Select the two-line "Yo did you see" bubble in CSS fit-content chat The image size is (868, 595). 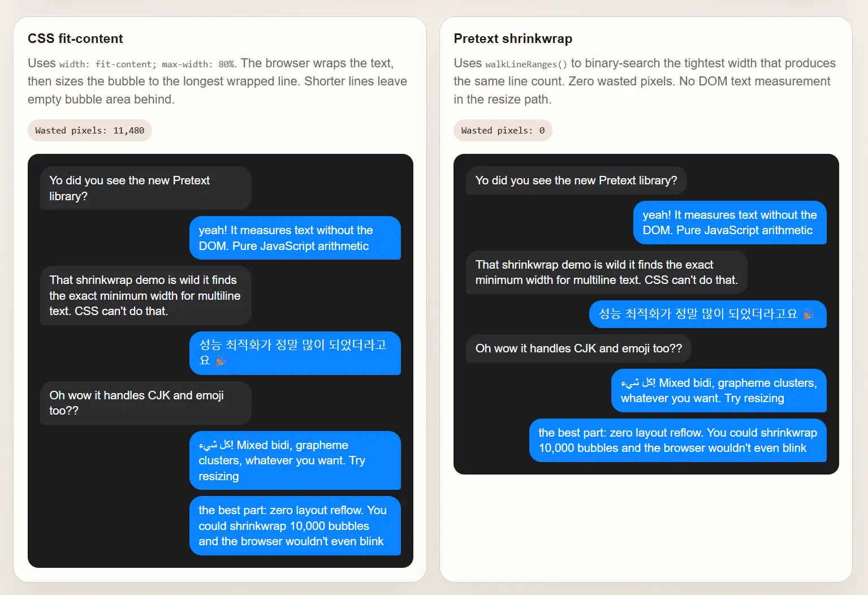pyautogui.click(x=145, y=188)
